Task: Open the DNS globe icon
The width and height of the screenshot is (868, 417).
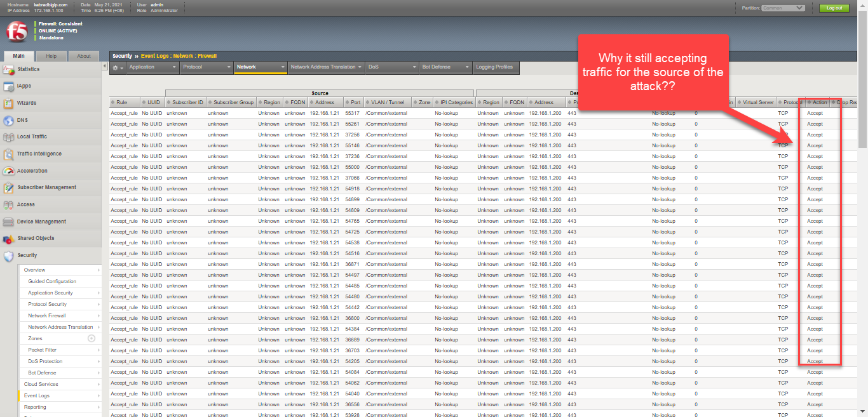Action: [x=8, y=120]
